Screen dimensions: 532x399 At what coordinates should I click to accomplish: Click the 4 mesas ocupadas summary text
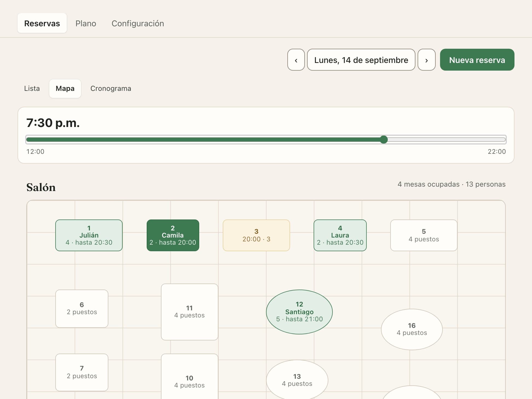pos(452,184)
